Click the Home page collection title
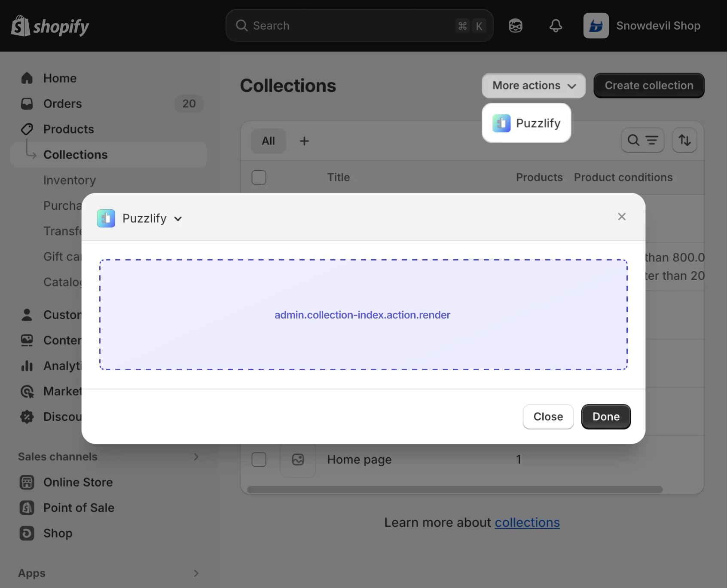 pyautogui.click(x=359, y=459)
